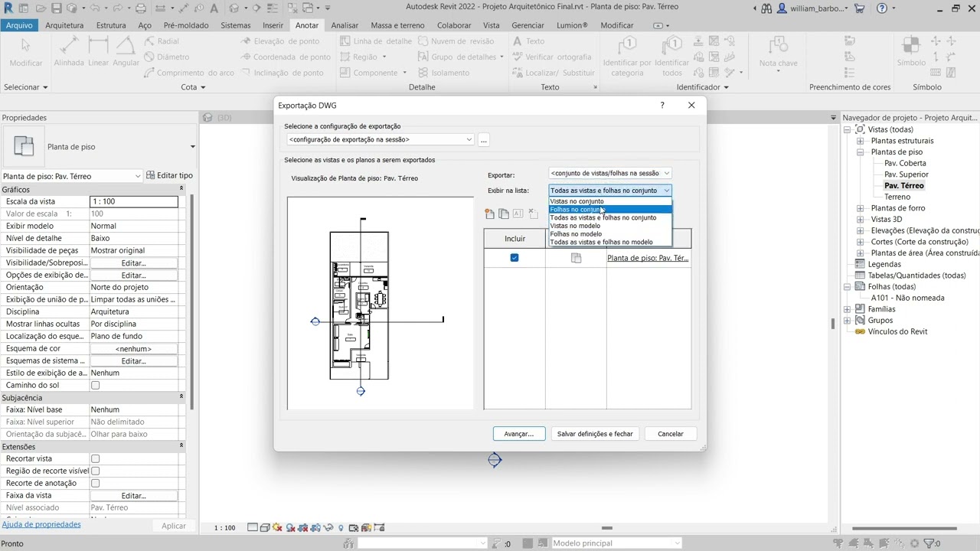Save project using the floppy disk icon
This screenshot has height=551, width=980.
pyautogui.click(x=56, y=8)
